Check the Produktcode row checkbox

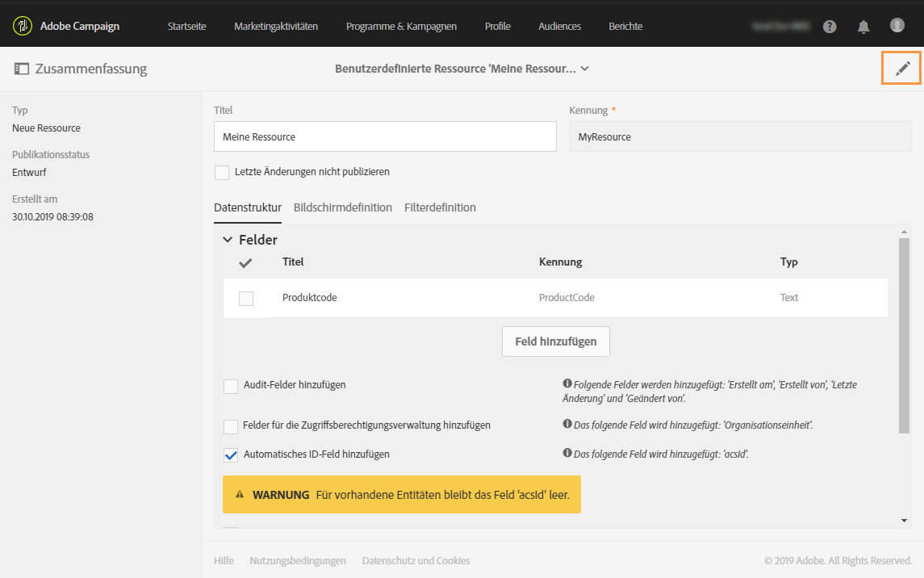click(246, 299)
